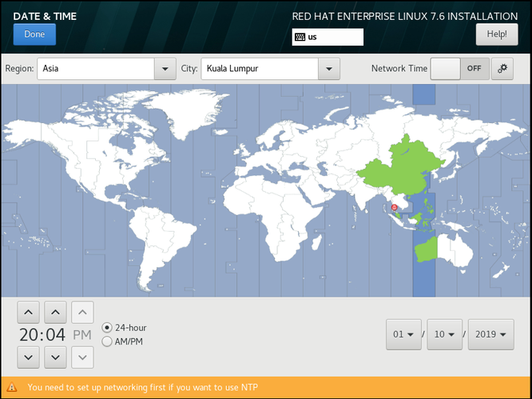Open the Help! button

(x=497, y=34)
